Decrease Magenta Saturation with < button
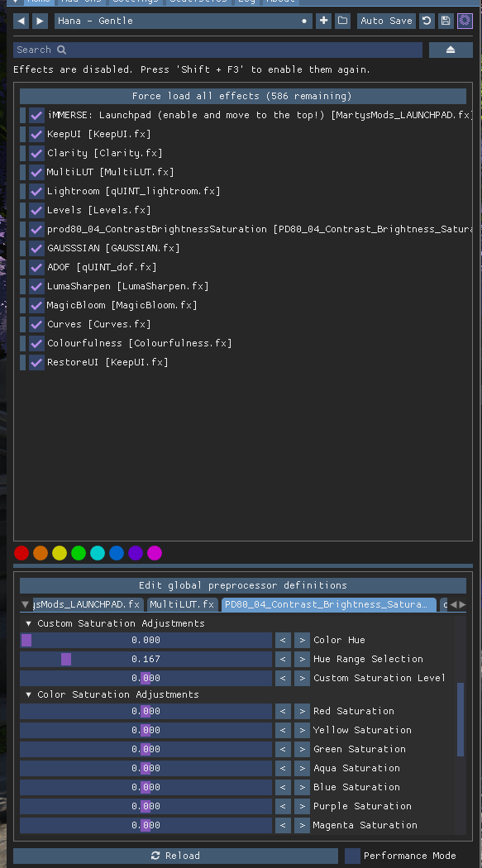The height and width of the screenshot is (868, 482). (283, 825)
